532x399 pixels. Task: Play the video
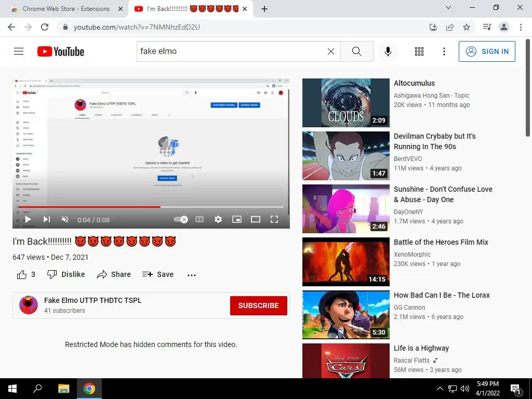28,220
